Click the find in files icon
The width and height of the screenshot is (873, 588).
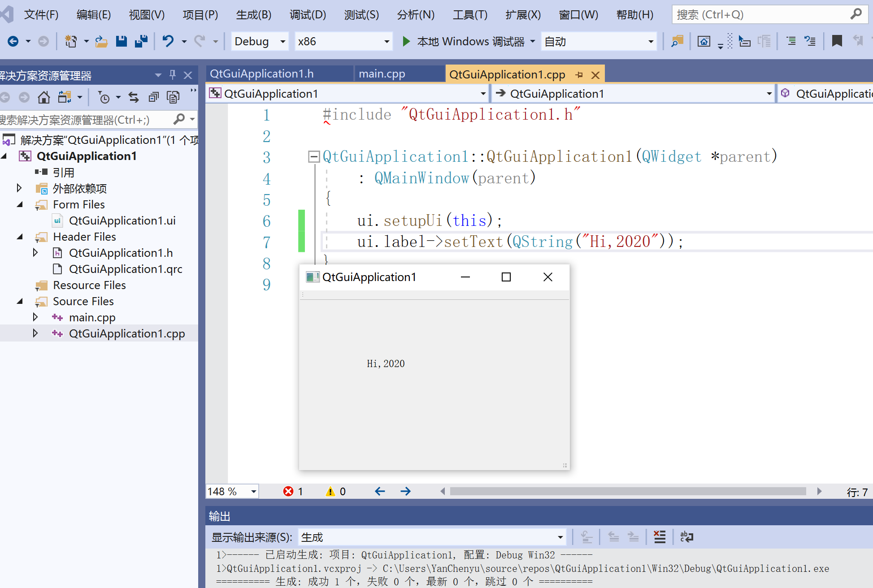(677, 42)
